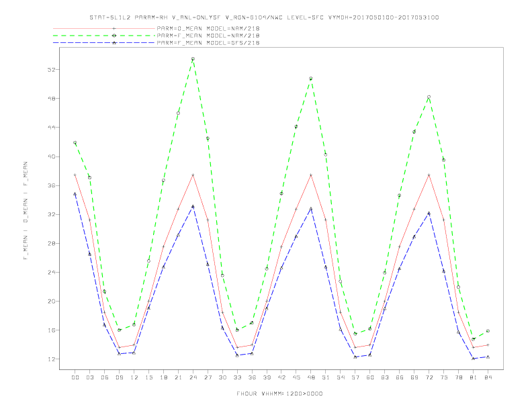This screenshot has height=411, width=532.
Task: Click x-axis forecast hour label 81
Action: point(474,377)
